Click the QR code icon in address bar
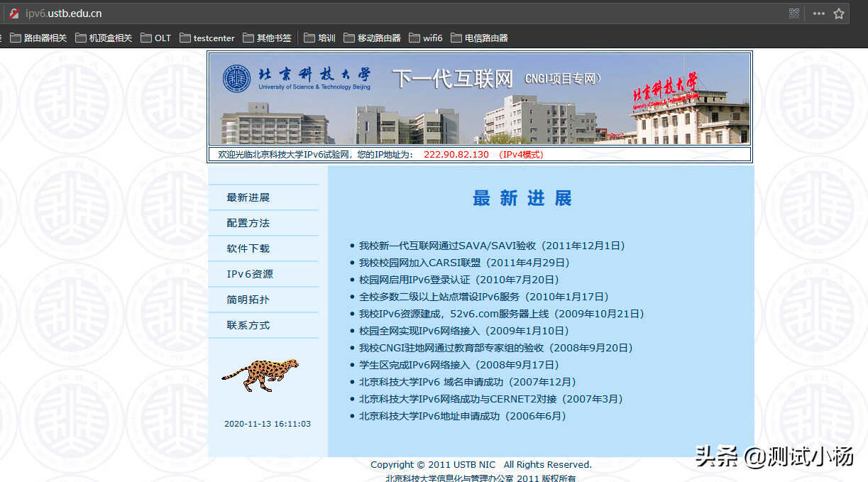This screenshot has height=482, width=868. point(794,13)
